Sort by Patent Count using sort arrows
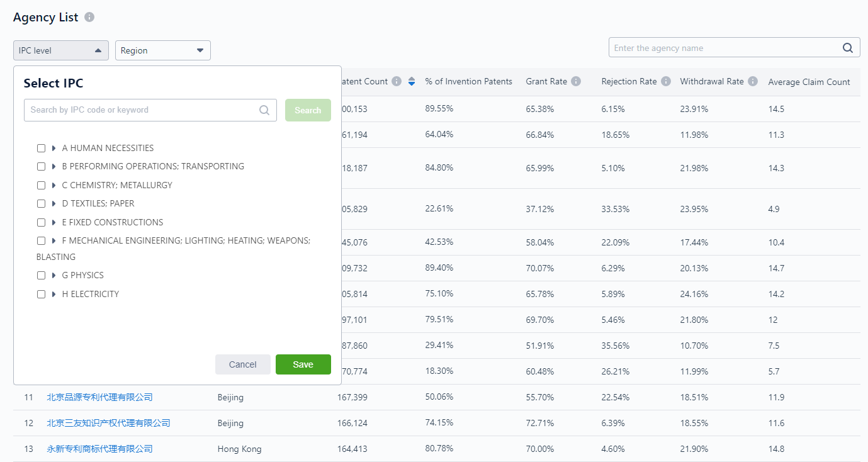Image resolution: width=868 pixels, height=462 pixels. click(x=412, y=81)
